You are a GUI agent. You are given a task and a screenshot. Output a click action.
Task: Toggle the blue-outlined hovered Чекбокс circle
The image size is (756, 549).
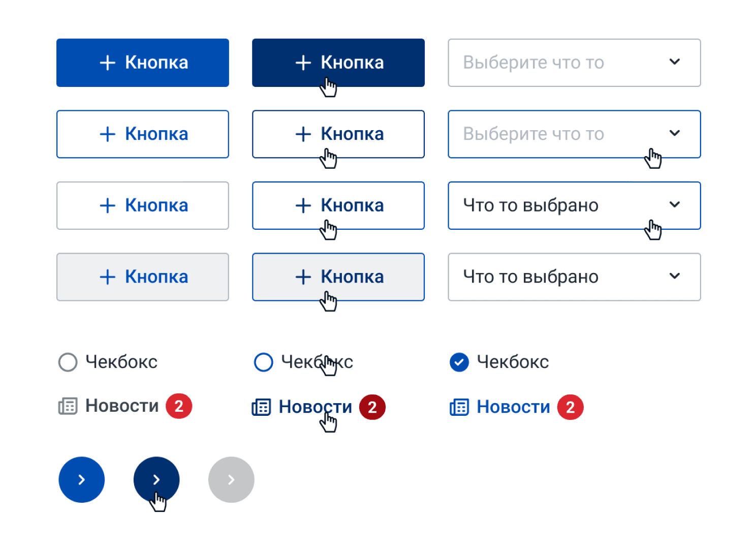(264, 362)
